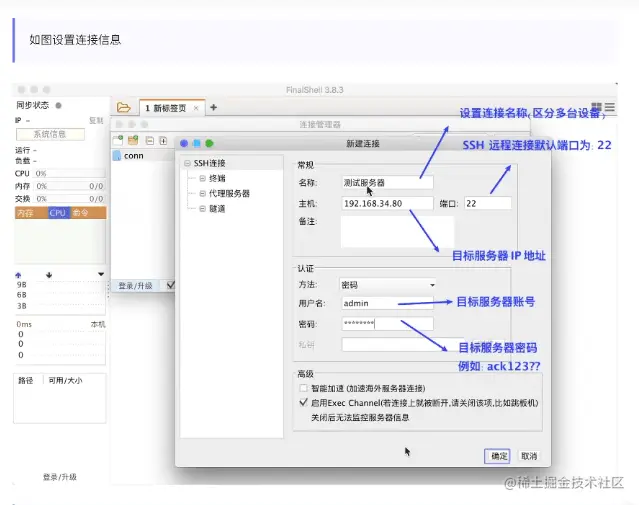Click the 负载 - status row
Screen dimensions: 639x505
pos(26,161)
